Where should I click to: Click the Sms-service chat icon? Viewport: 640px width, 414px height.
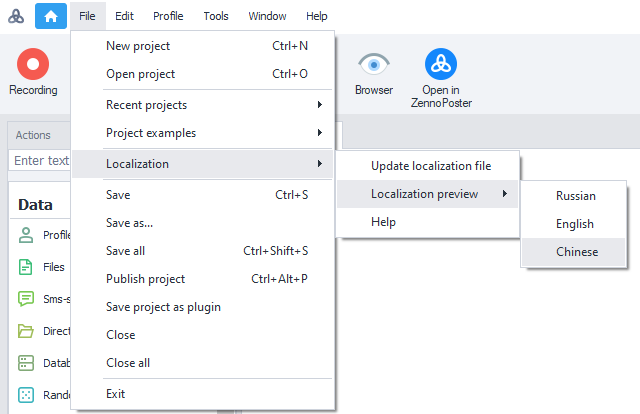pos(26,299)
